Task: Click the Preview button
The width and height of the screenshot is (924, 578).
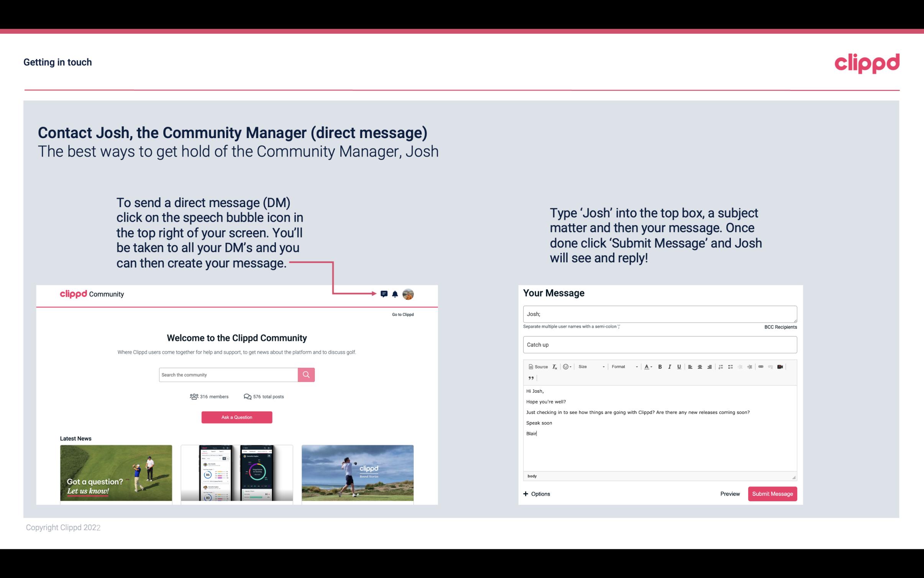Action: point(729,494)
